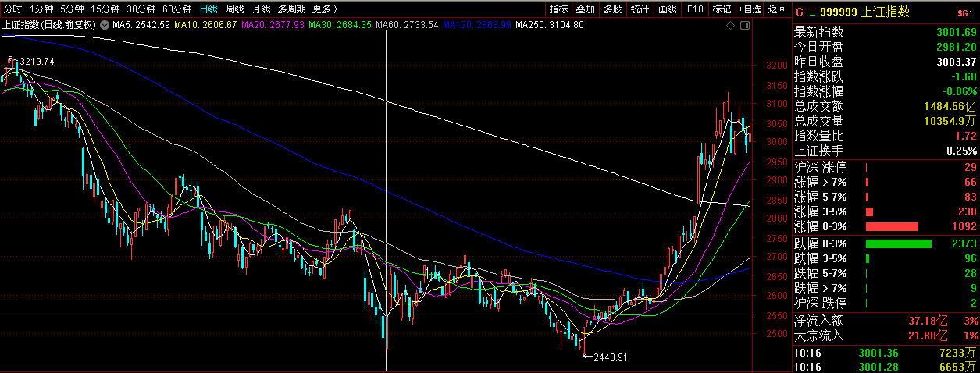Click the 3100 price axis label
The width and height of the screenshot is (980, 373).
[x=777, y=104]
